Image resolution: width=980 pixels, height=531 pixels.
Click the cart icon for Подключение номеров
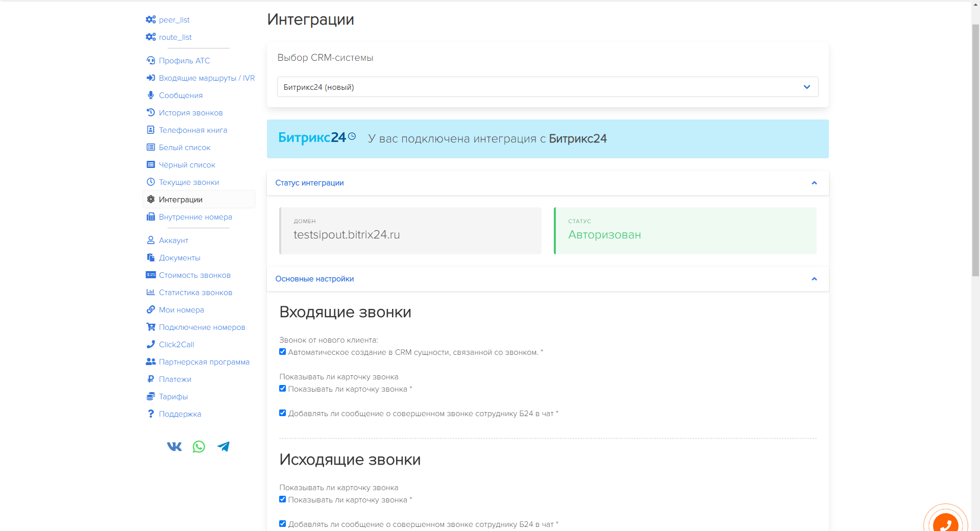point(151,327)
